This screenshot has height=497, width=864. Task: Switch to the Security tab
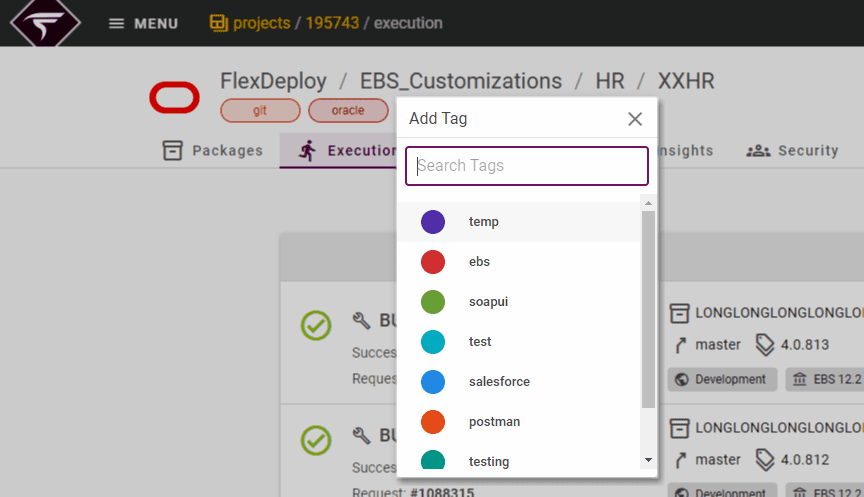tap(792, 150)
